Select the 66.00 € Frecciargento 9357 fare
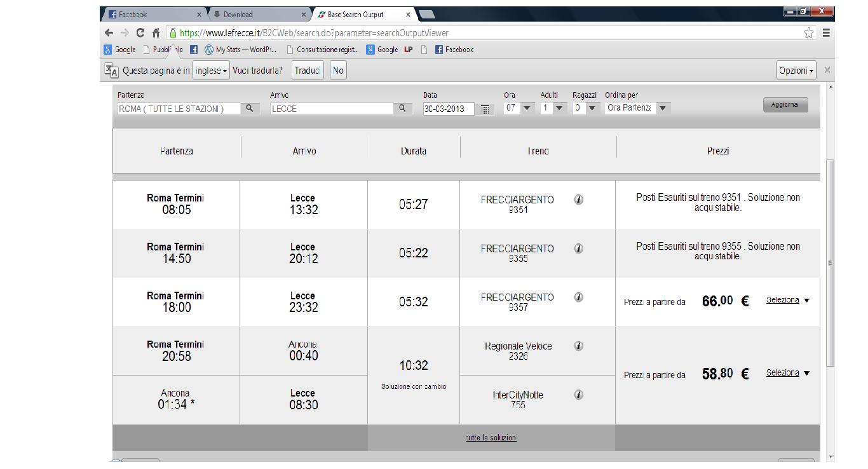Image resolution: width=868 pixels, height=469 pixels. click(787, 301)
